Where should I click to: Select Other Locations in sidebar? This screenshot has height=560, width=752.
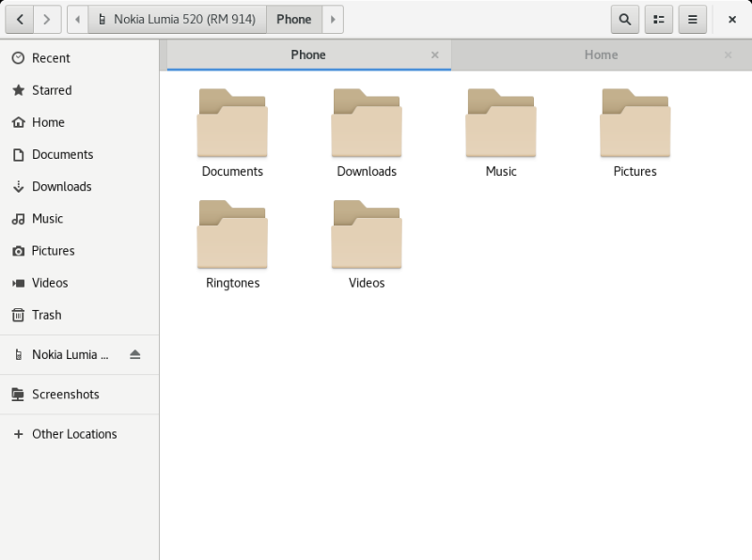click(x=74, y=434)
